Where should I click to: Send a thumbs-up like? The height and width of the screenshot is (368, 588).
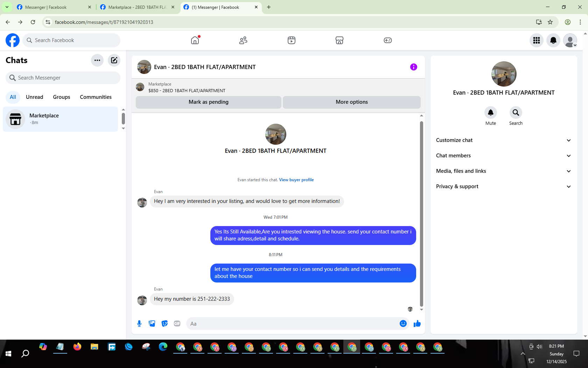pos(417,323)
